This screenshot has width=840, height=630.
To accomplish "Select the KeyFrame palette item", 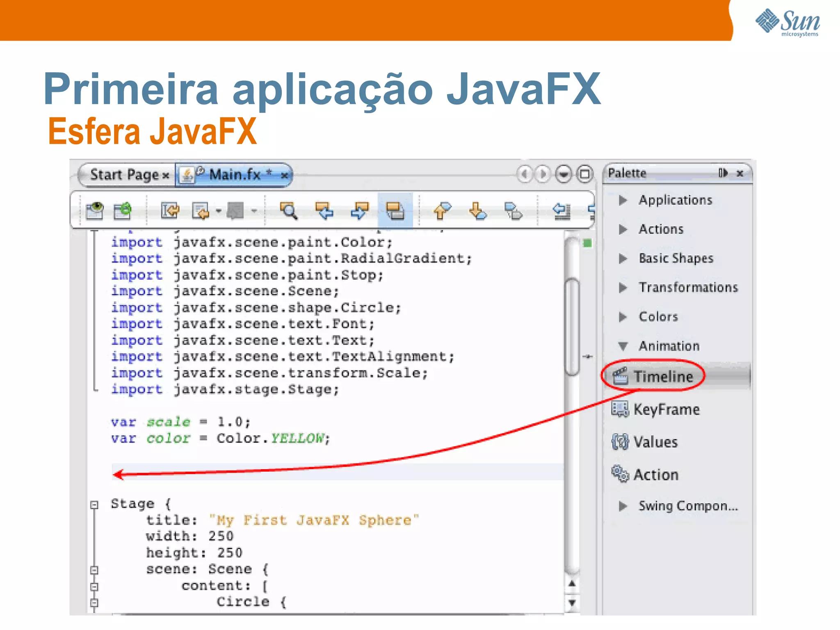I will [x=678, y=409].
